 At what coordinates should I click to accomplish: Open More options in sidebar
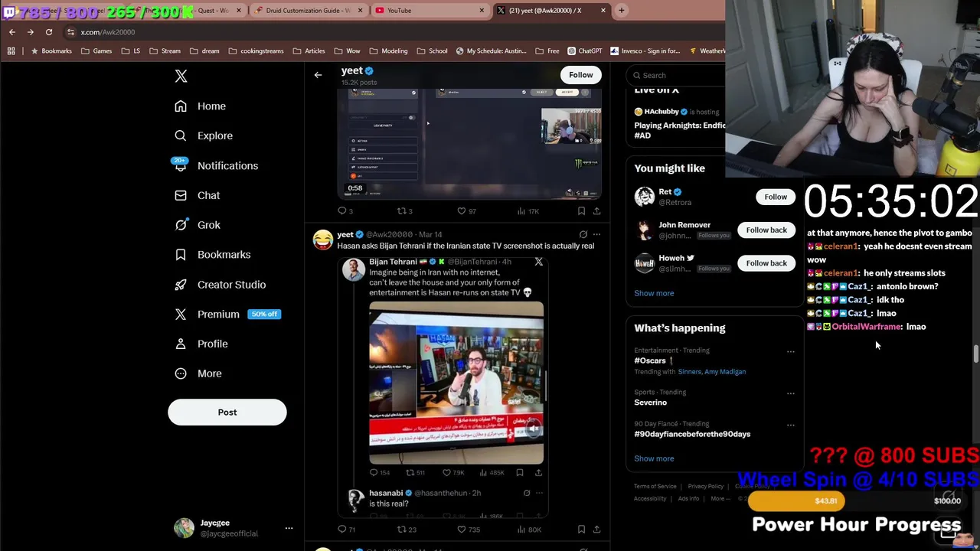tap(198, 373)
